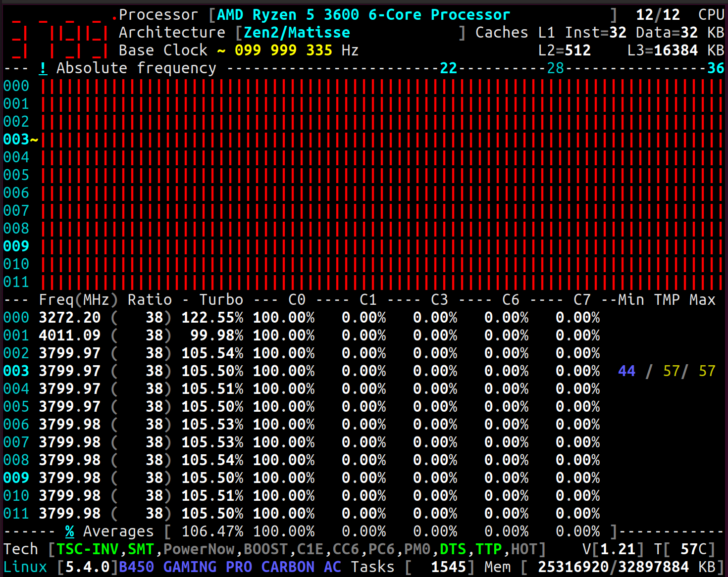This screenshot has width=728, height=577.
Task: Click the B450 GAMING PRO CARBON AC board name
Action: pyautogui.click(x=230, y=567)
